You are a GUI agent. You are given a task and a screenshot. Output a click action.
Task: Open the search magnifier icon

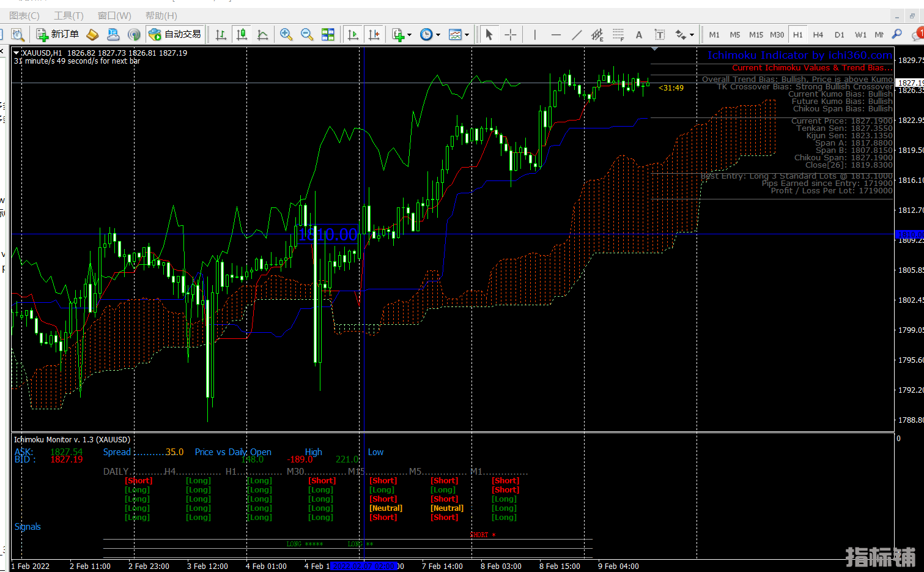896,34
